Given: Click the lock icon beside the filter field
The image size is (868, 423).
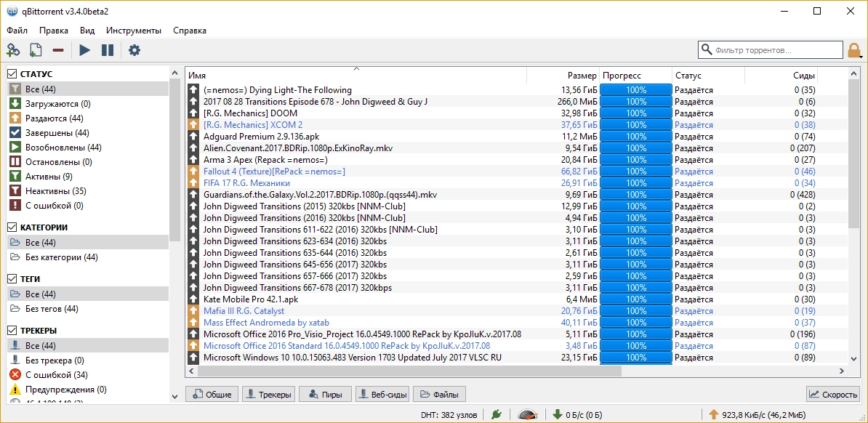Looking at the screenshot, I should 854,50.
